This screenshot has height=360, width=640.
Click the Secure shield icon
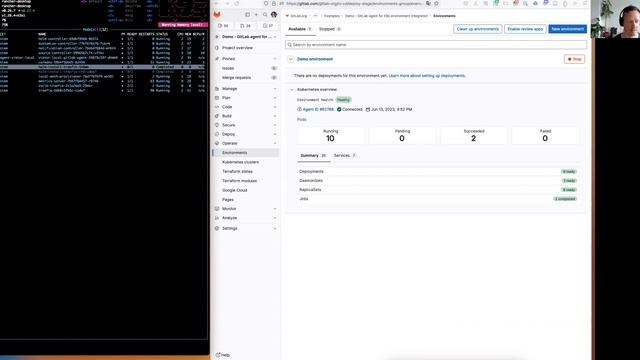(217, 125)
